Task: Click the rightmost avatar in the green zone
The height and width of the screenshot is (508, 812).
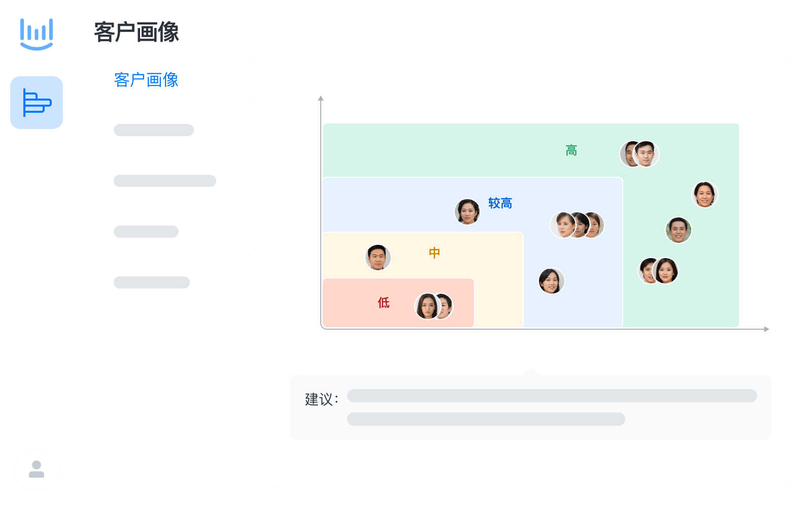Action: tap(705, 195)
